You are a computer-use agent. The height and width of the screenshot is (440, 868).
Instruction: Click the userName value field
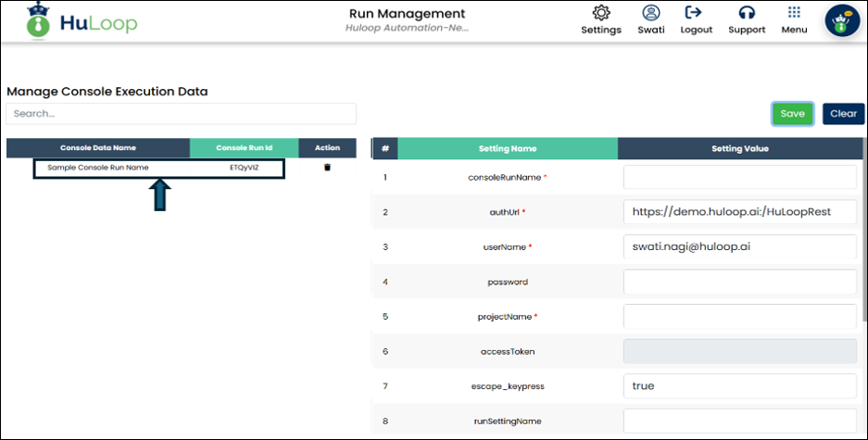pos(739,247)
